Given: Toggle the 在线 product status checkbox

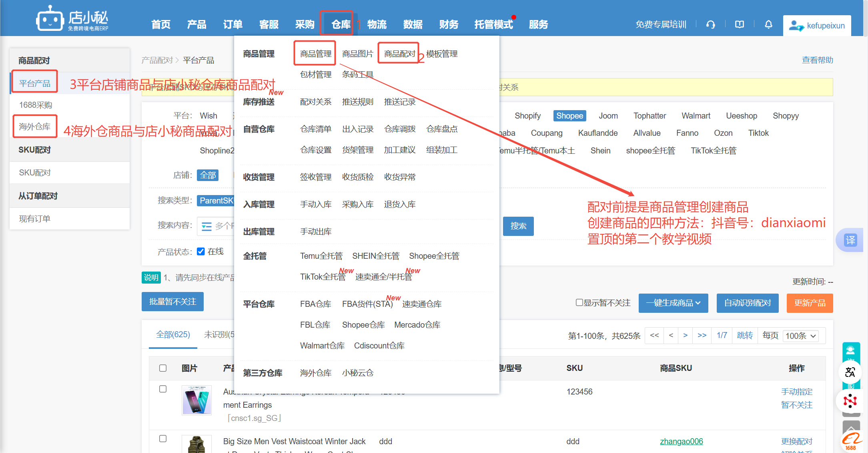Looking at the screenshot, I should click(x=201, y=252).
